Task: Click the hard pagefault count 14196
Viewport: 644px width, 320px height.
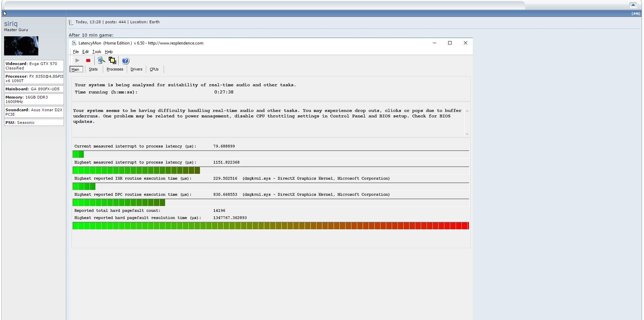Action: tap(219, 210)
